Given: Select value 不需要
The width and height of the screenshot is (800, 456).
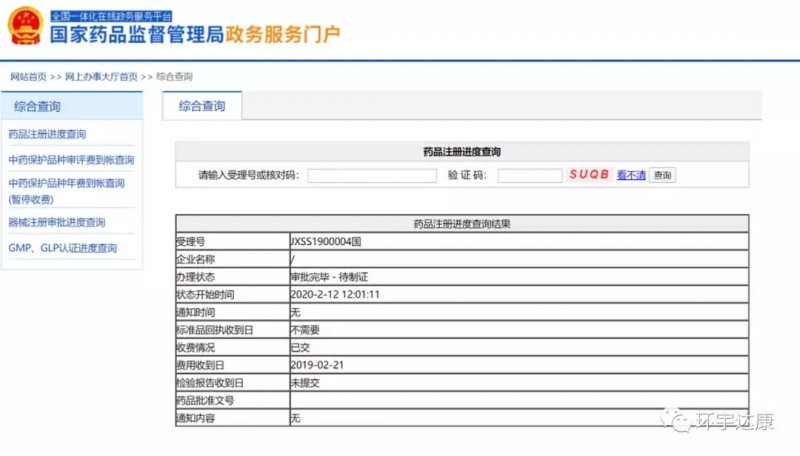Looking at the screenshot, I should point(305,330).
